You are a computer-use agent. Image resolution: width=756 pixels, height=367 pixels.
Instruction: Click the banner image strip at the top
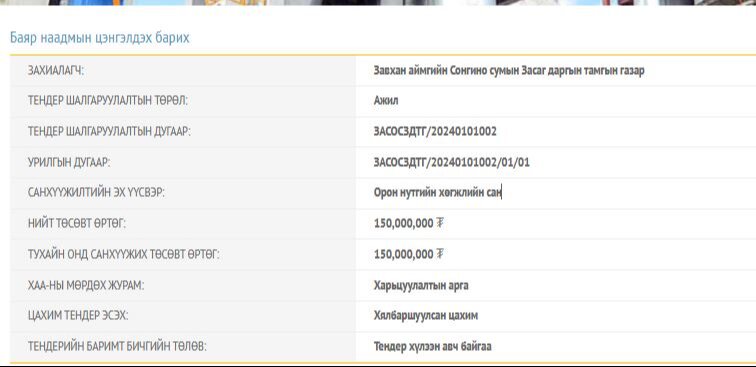(378, 2)
